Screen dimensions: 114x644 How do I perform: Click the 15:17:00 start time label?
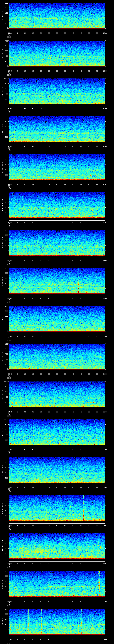pos(9,147)
